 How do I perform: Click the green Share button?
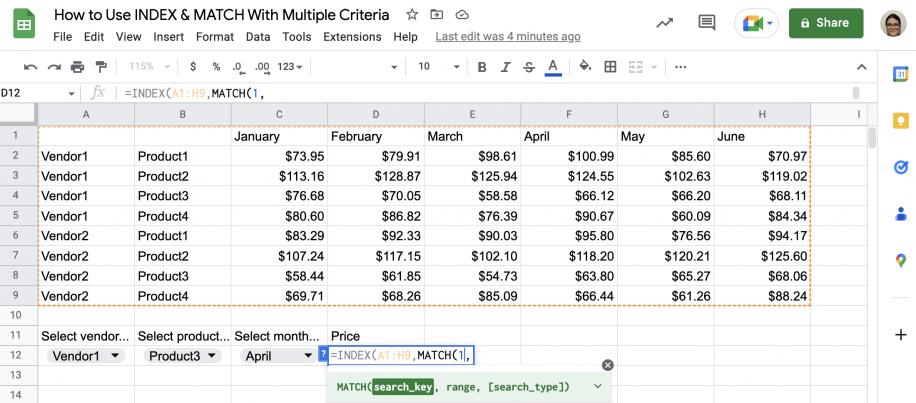(826, 23)
